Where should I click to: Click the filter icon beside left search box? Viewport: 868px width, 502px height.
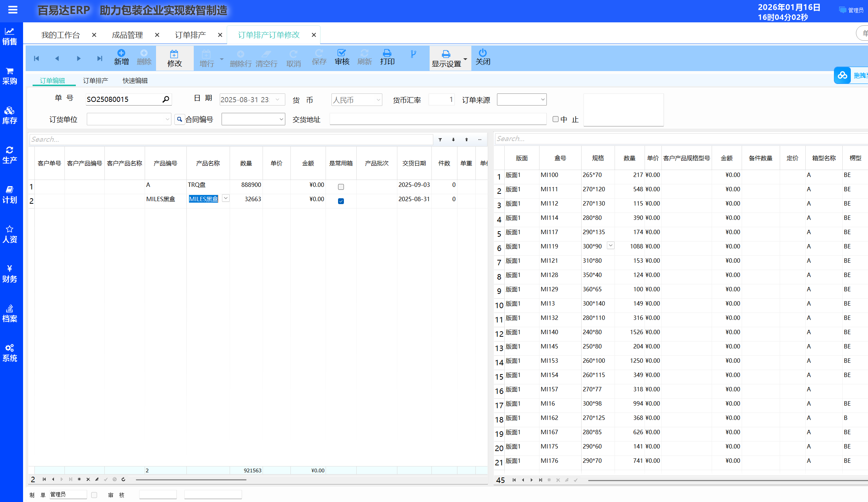tap(440, 140)
